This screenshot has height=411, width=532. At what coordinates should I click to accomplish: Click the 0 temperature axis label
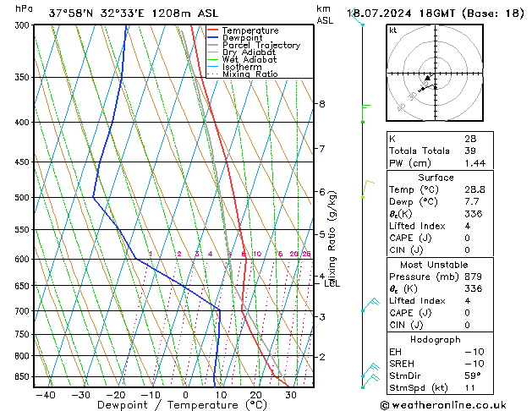point(185,395)
